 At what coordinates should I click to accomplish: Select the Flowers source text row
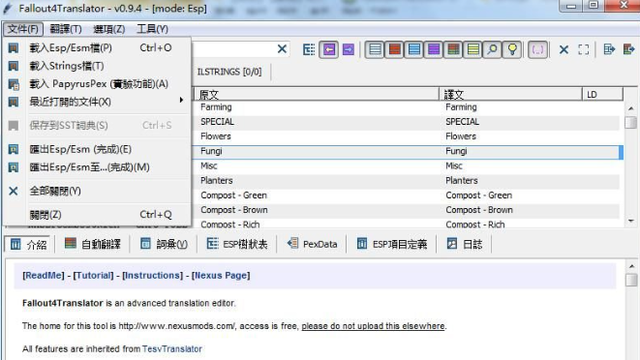point(216,136)
